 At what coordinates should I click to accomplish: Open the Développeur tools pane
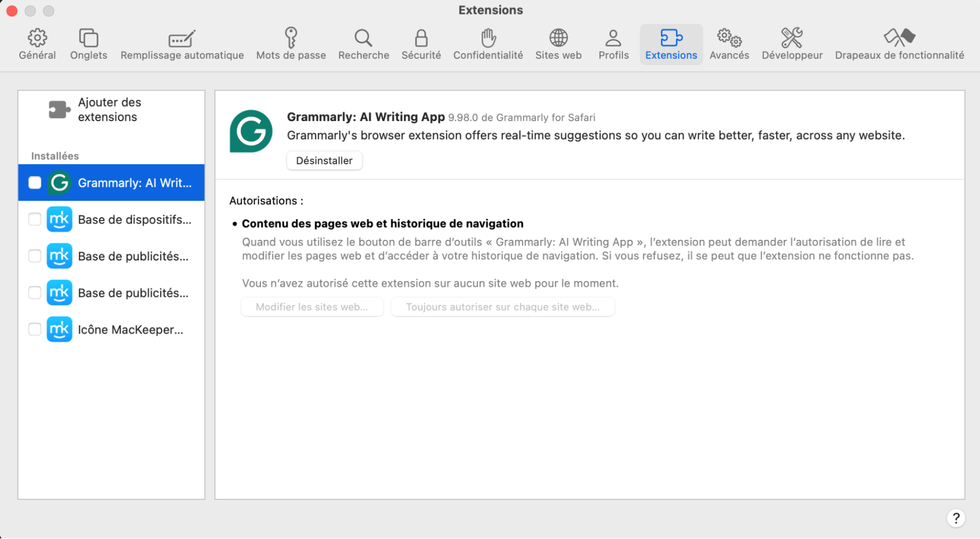(x=792, y=44)
